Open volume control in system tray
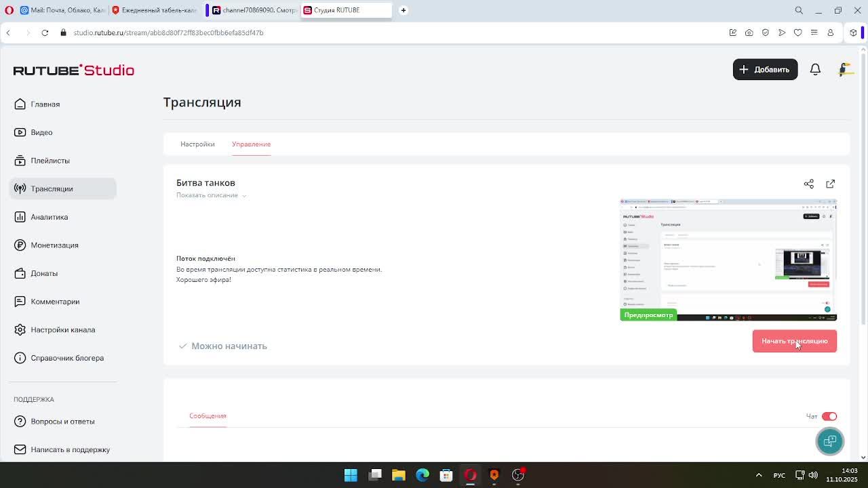Image resolution: width=868 pixels, height=488 pixels. pos(813,475)
